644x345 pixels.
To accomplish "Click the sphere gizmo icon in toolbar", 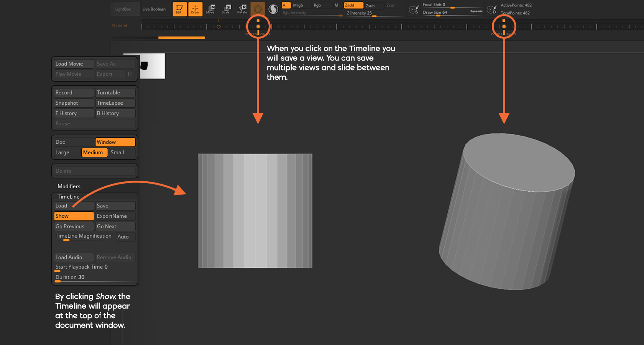I will coord(258,9).
